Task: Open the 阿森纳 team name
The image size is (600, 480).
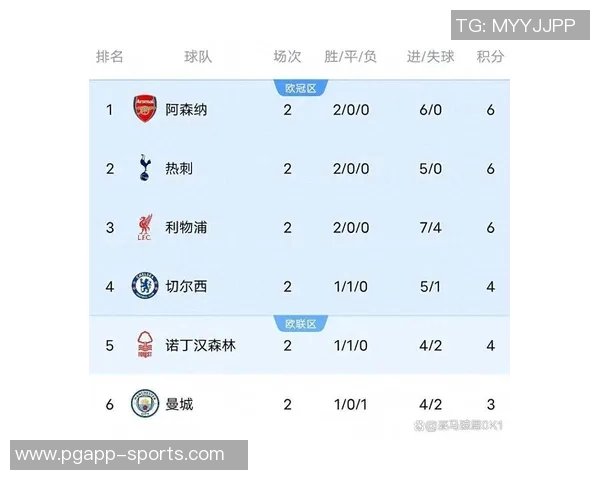Action: (x=186, y=109)
